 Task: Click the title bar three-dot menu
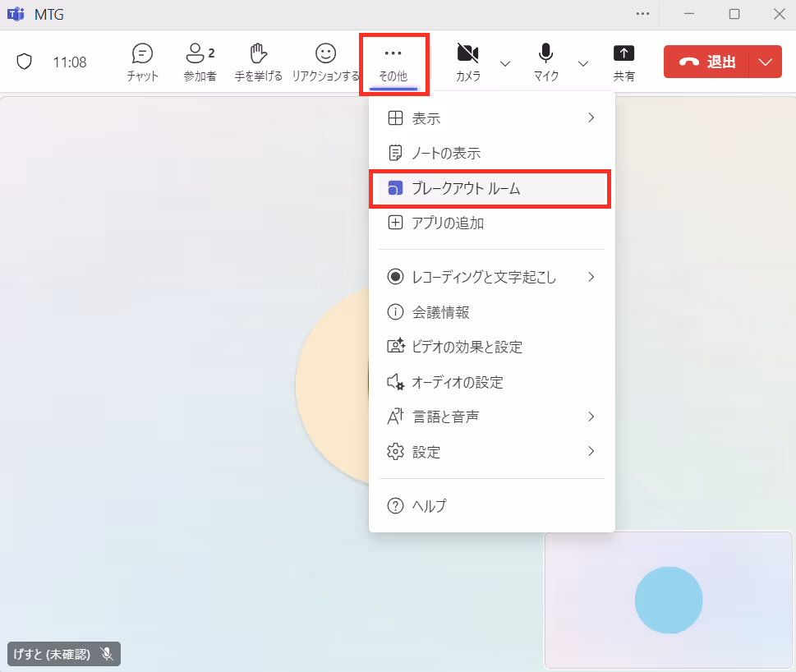click(642, 14)
